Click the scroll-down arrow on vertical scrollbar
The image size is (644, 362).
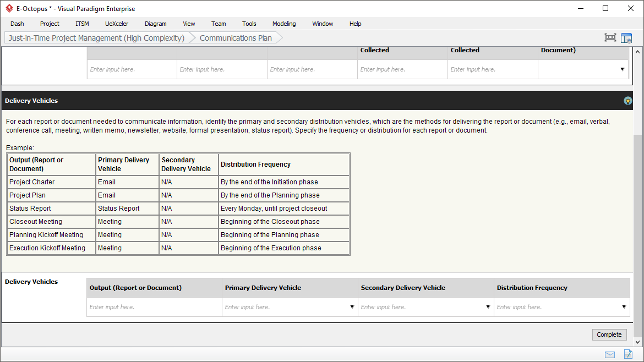coord(638,341)
